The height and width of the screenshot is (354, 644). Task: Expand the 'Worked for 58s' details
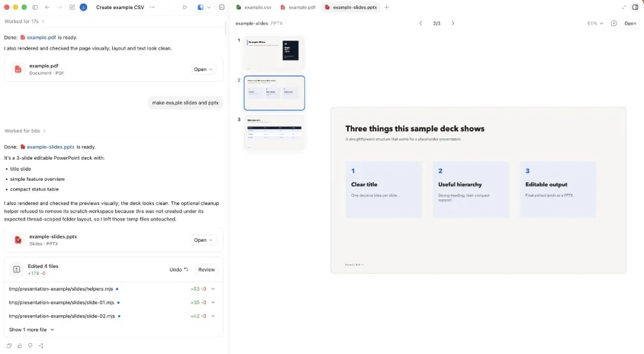[x=25, y=131]
